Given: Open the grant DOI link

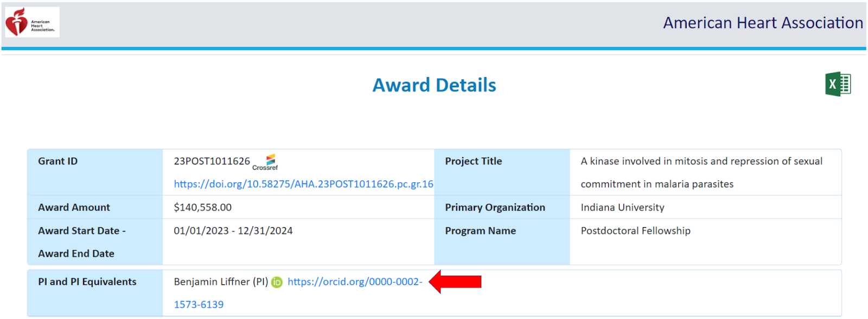Looking at the screenshot, I should point(303,184).
